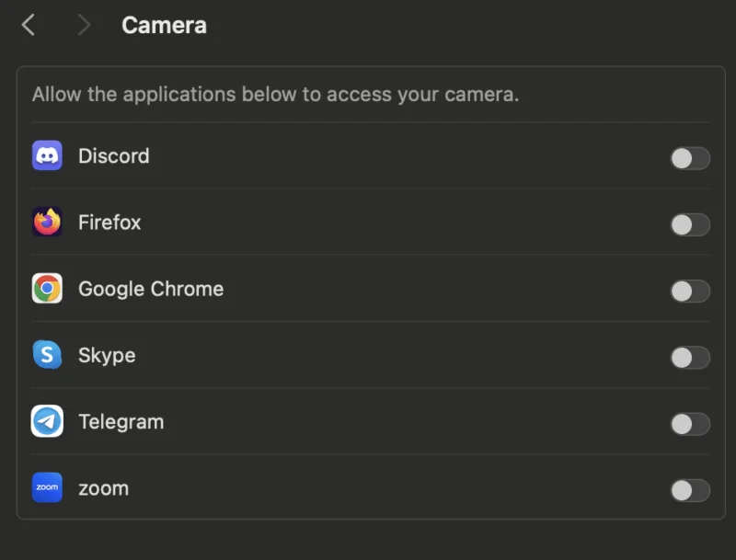Allow Telegram to use the camera
The image size is (736, 560).
pyautogui.click(x=689, y=424)
